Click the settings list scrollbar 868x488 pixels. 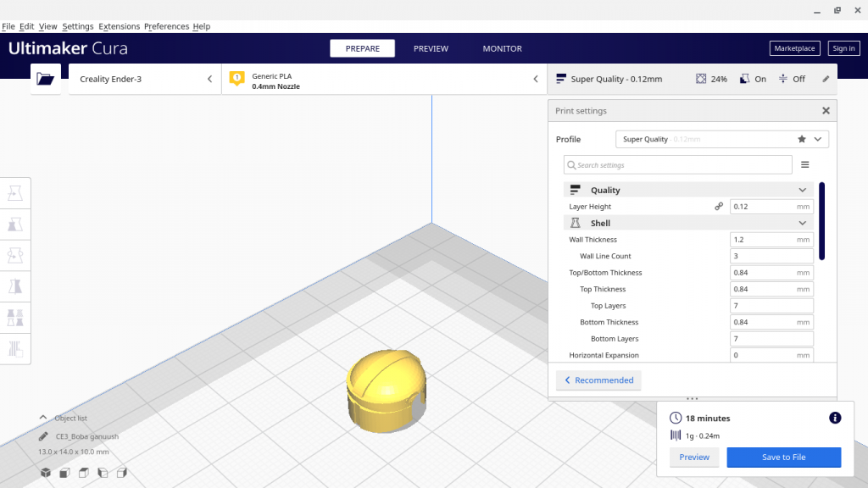[822, 221]
